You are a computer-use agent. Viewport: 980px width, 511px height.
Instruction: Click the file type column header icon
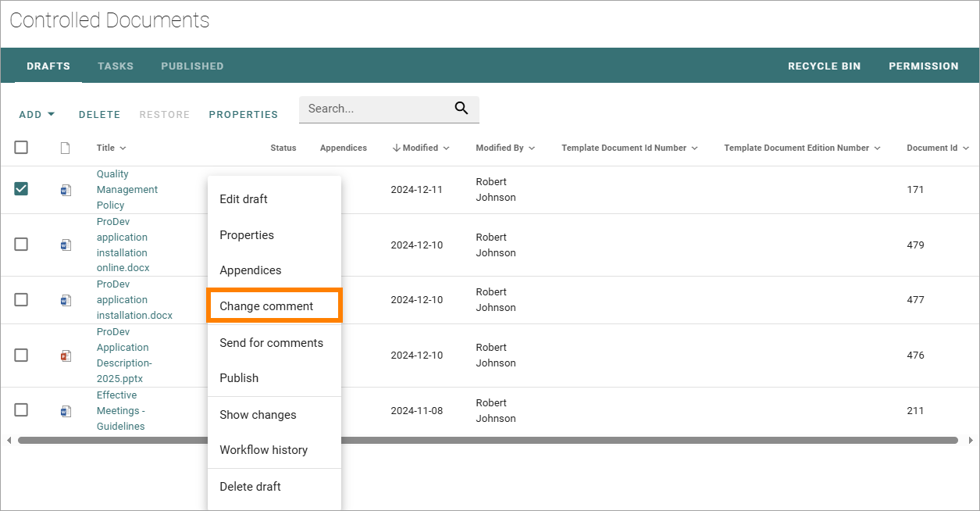coord(66,148)
